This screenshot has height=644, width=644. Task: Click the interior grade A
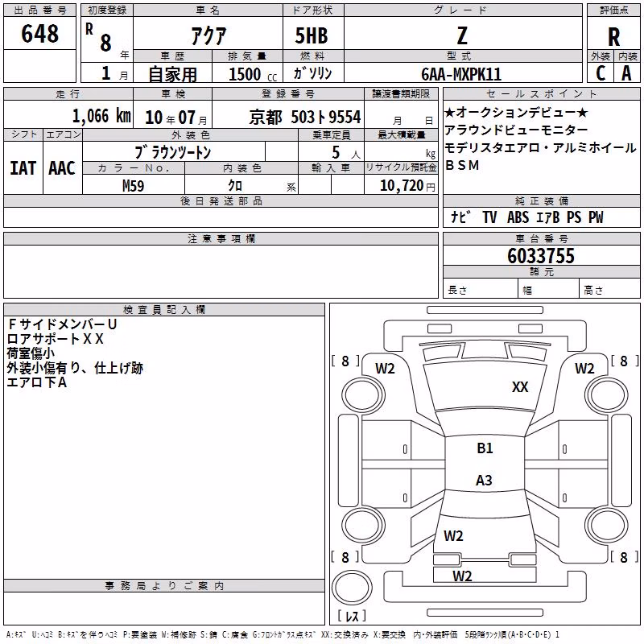tap(626, 73)
